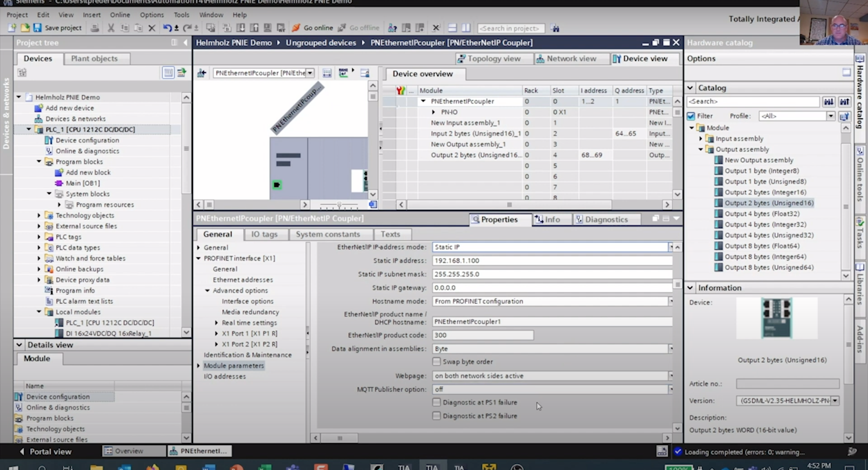
Task: Open the Options menu
Action: click(152, 15)
